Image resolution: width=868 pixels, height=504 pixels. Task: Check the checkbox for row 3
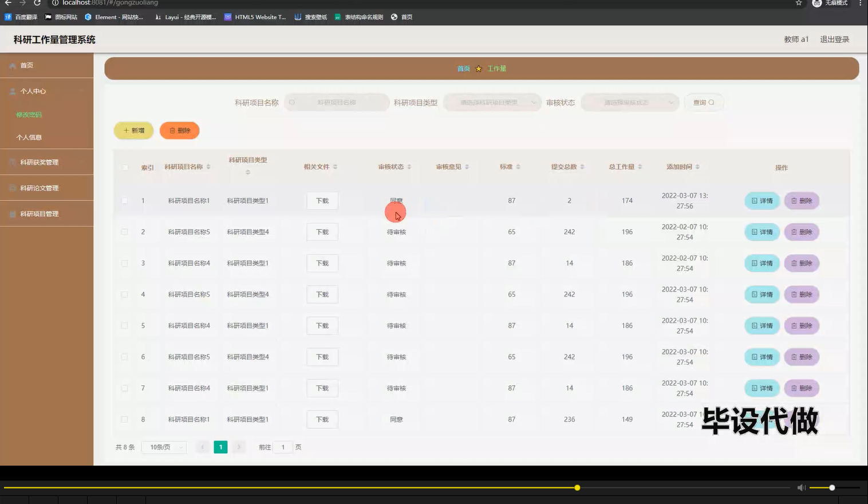[x=125, y=263]
